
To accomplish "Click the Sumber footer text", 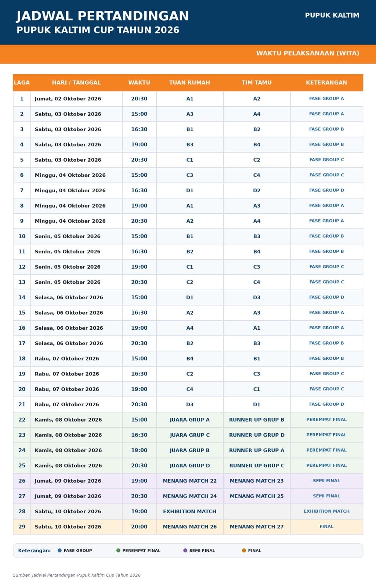I will coord(77,575).
